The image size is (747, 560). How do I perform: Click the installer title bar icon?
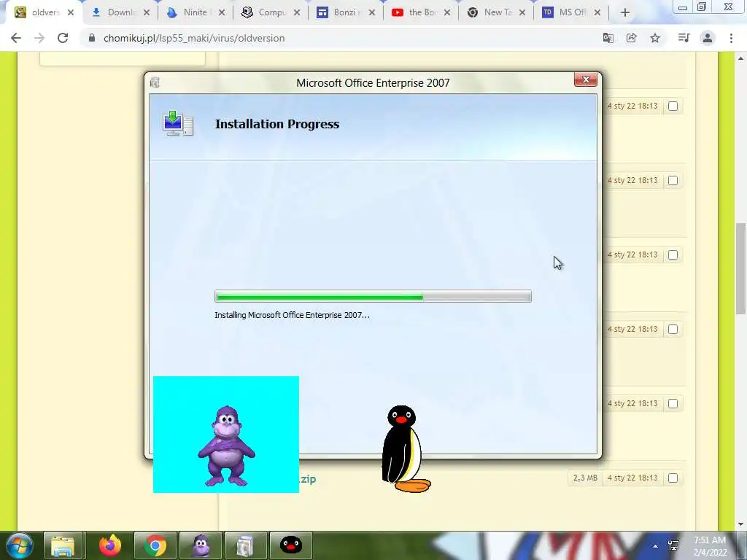(x=155, y=82)
